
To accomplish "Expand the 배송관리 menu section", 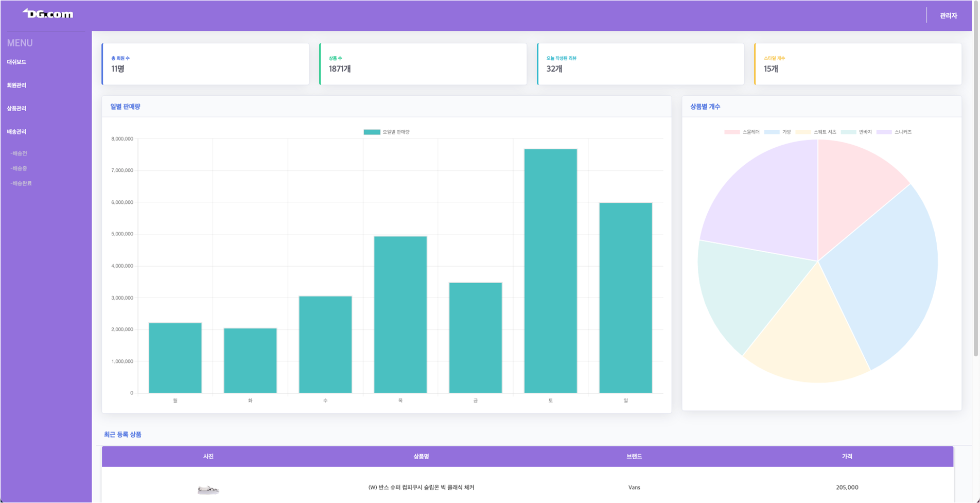I will [x=16, y=131].
